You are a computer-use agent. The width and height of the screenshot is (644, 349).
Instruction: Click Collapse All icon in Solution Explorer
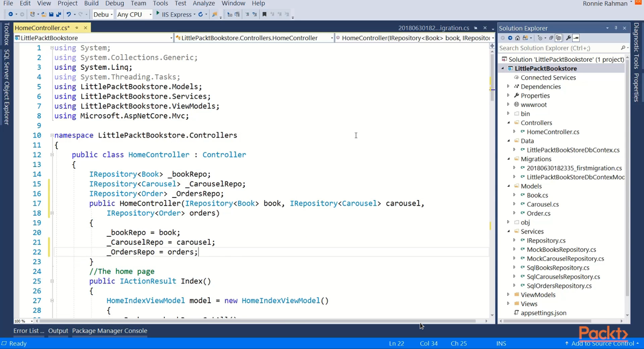(x=551, y=38)
